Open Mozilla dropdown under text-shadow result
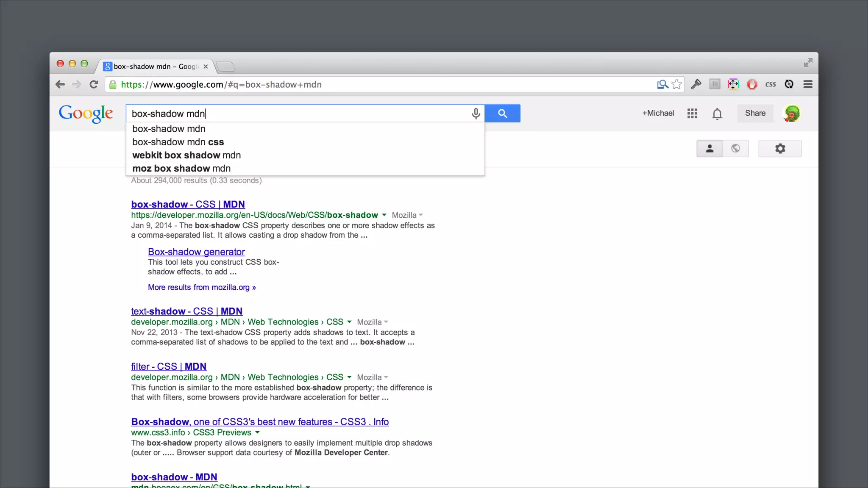The image size is (868, 488). [x=373, y=322]
